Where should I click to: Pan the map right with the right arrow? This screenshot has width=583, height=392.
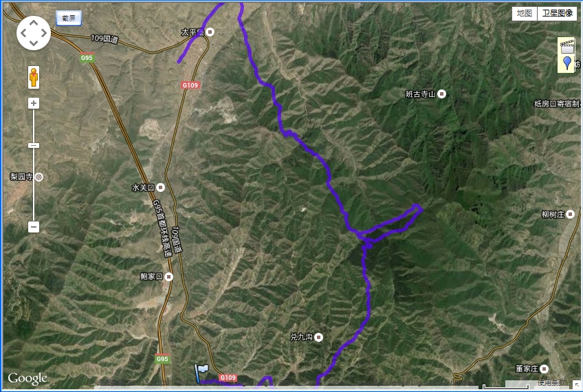pyautogui.click(x=44, y=33)
